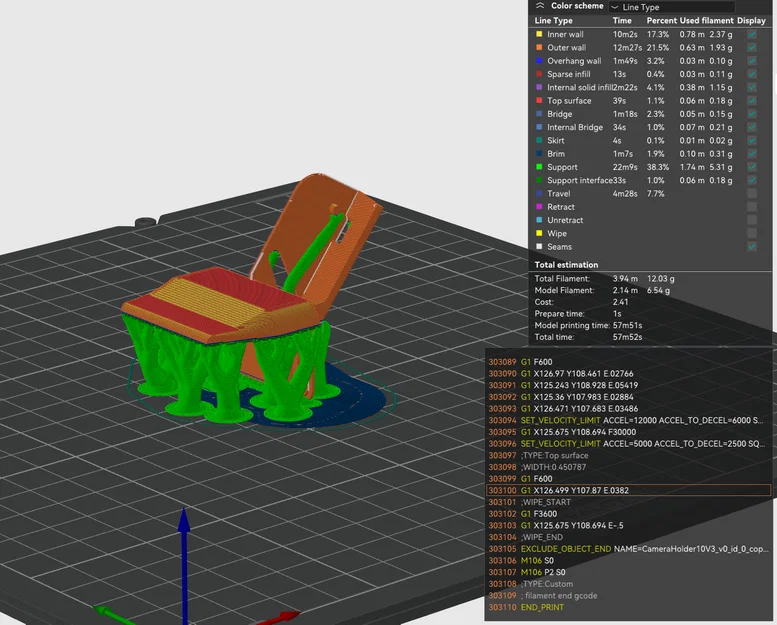Click the blue Z axis arrow

(184, 565)
